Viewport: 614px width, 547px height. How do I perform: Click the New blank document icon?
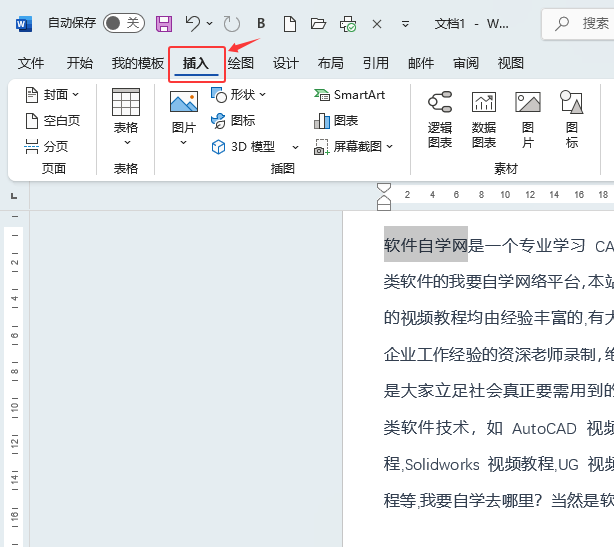[289, 24]
